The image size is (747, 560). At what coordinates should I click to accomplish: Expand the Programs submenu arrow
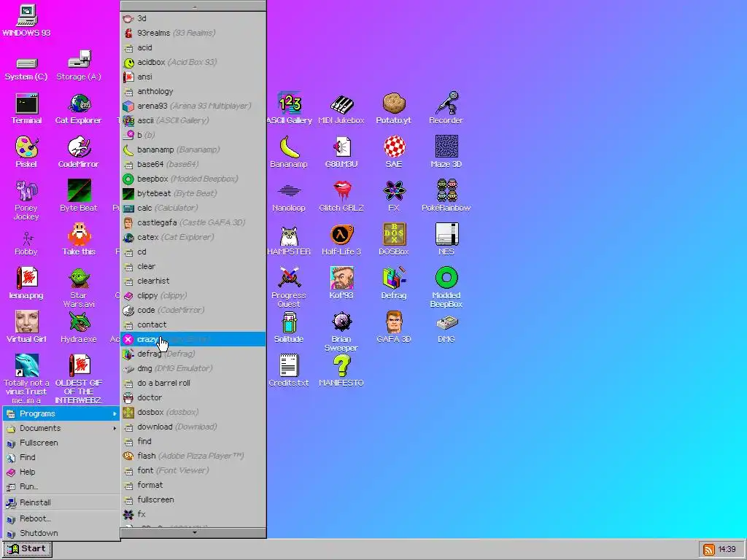[115, 414]
